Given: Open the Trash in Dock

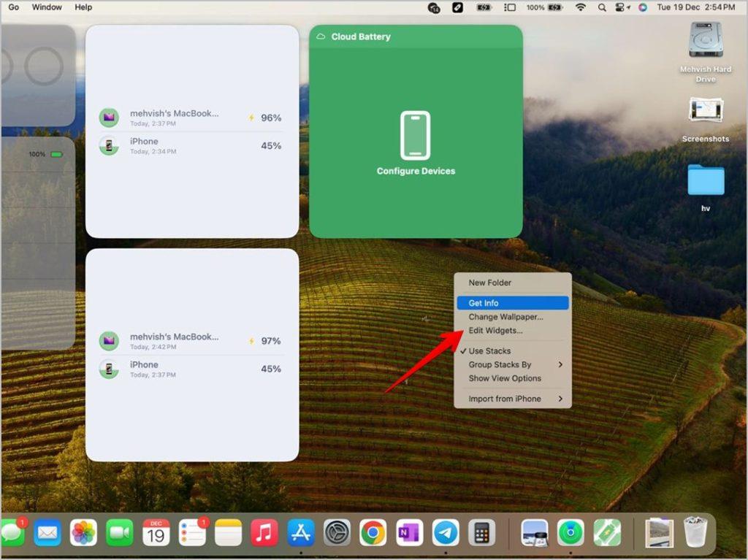Looking at the screenshot, I should click(x=695, y=532).
